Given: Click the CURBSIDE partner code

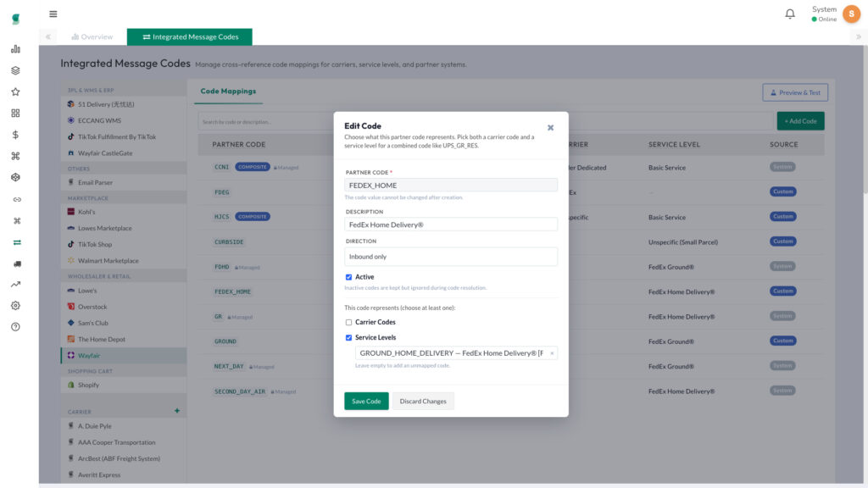Looking at the screenshot, I should pyautogui.click(x=229, y=242).
